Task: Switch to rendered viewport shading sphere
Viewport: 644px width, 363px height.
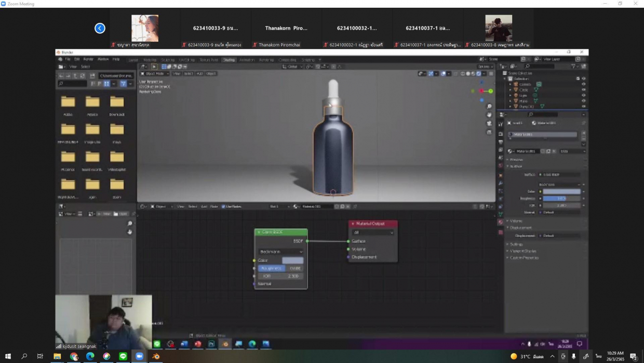Action: click(478, 74)
